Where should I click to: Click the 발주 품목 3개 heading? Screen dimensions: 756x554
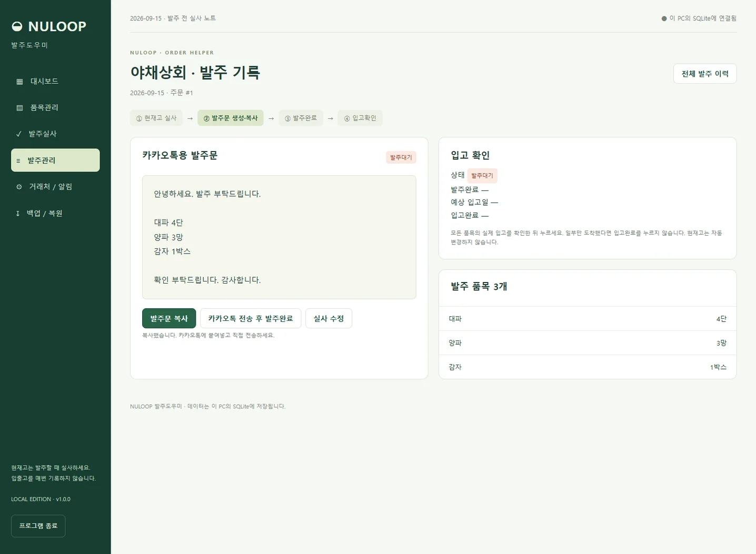point(479,286)
